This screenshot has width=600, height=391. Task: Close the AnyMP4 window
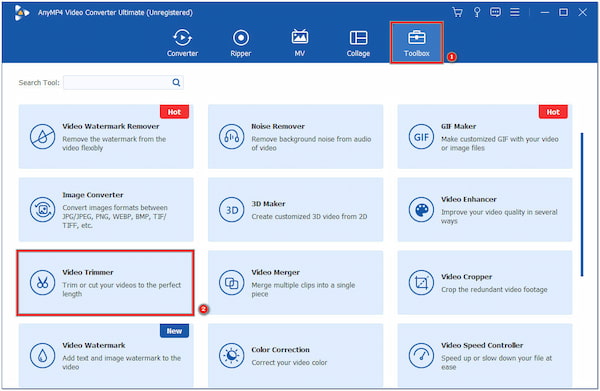click(x=582, y=12)
